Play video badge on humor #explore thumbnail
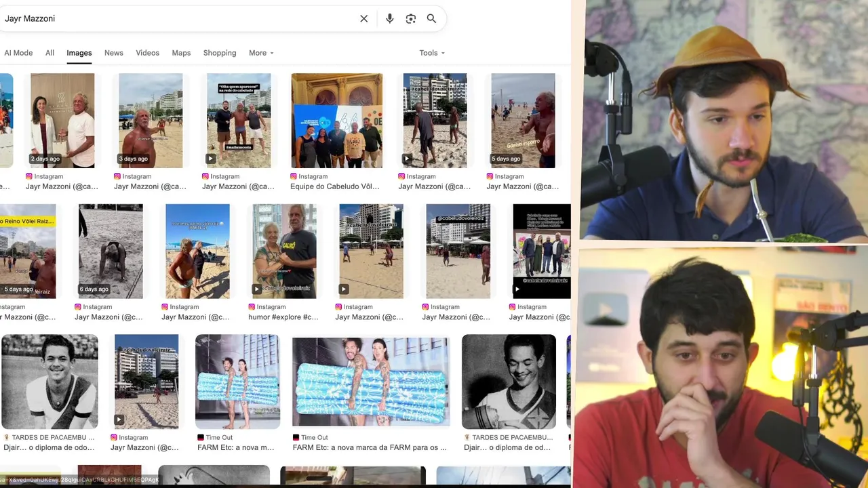Image resolution: width=868 pixels, height=488 pixels. coord(257,289)
